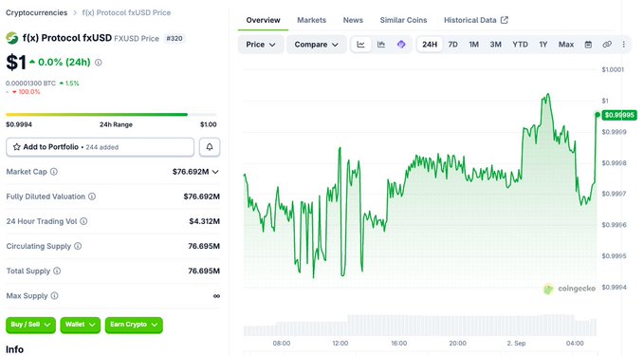Click the volume bars below the chart
Image resolution: width=644 pixels, height=356 pixels.
tap(420, 326)
